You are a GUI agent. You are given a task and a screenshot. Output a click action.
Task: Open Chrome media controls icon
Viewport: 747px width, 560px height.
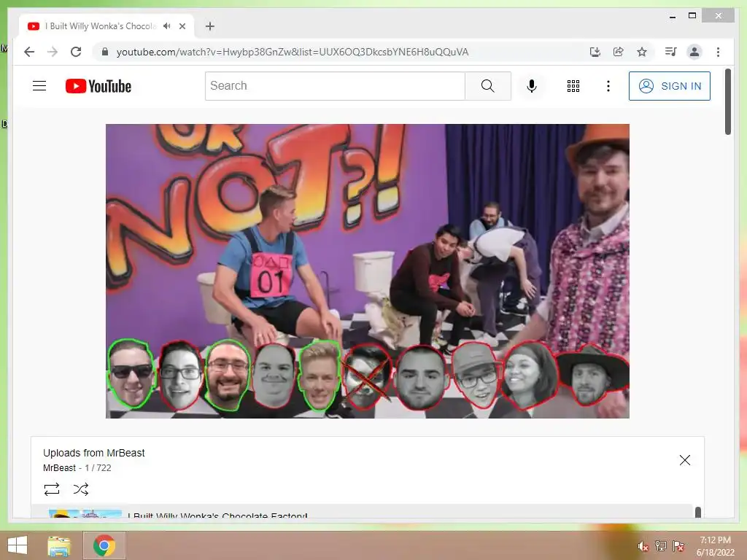671,52
